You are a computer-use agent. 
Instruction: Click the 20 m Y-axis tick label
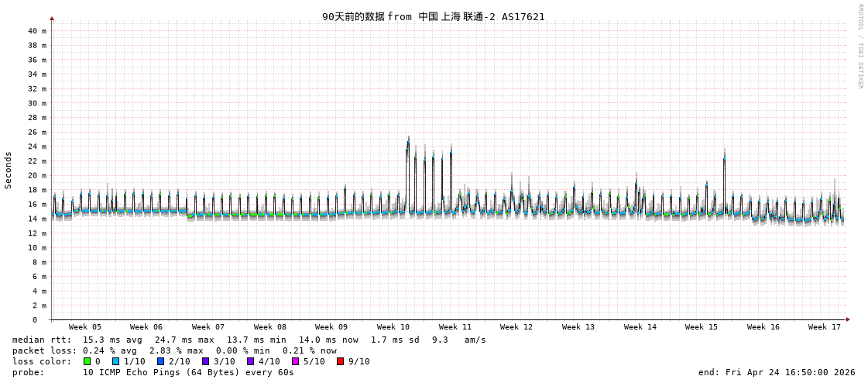37,175
